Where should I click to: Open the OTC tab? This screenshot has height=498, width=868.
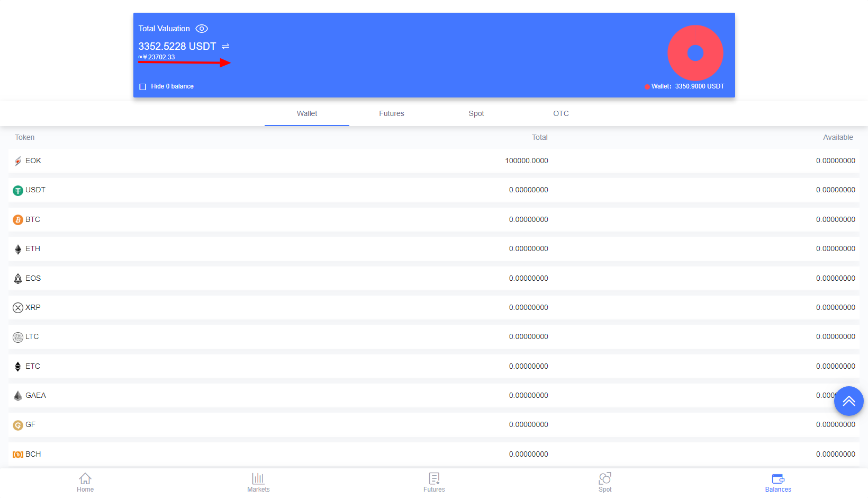[561, 113]
